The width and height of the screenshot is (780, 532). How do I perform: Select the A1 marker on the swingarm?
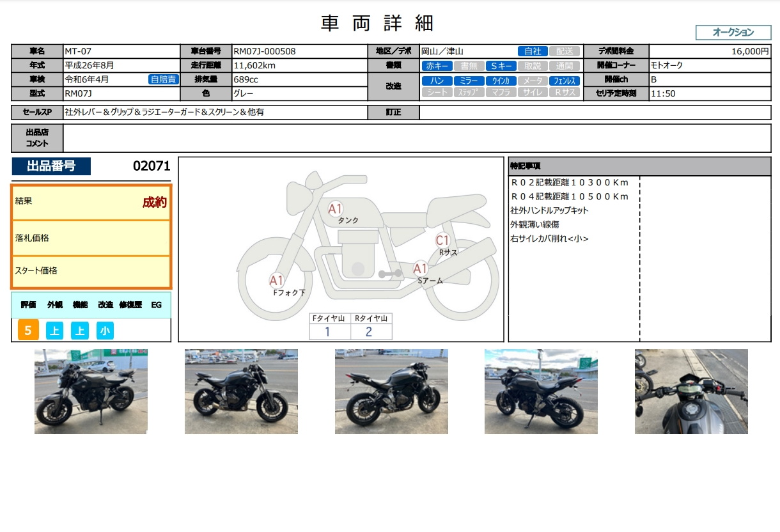pos(420,269)
